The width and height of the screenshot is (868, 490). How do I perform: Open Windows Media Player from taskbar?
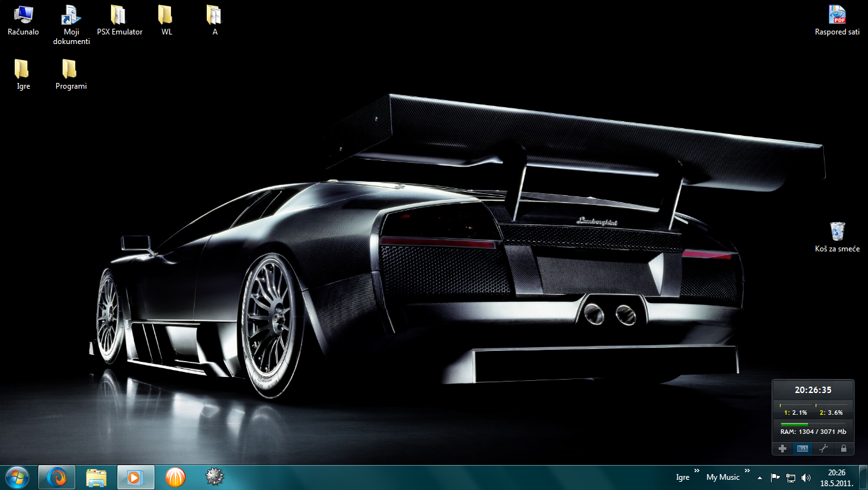coord(136,477)
